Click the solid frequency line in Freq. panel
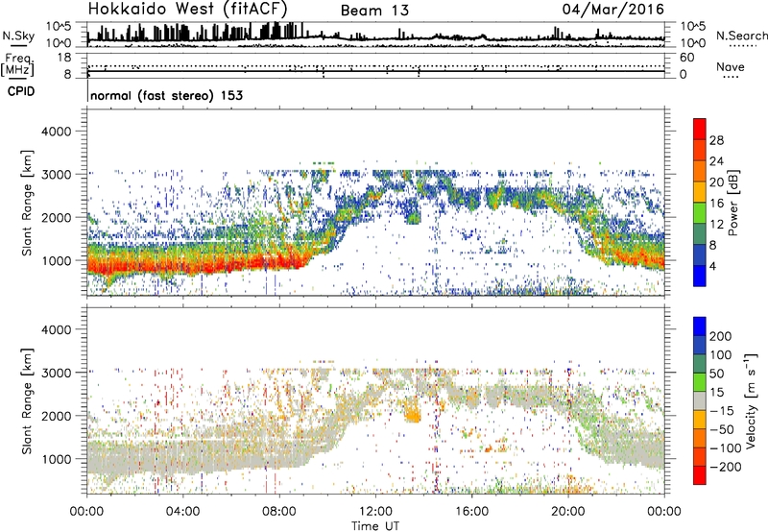 pyautogui.click(x=376, y=71)
